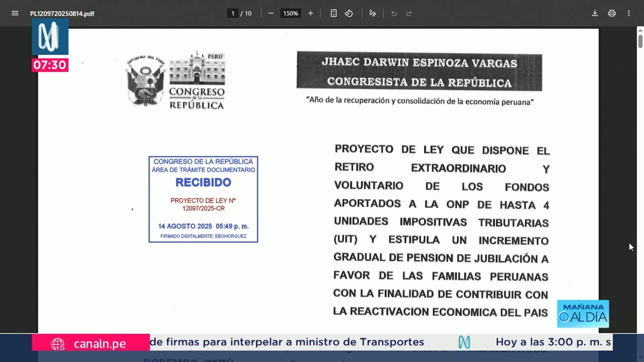
Task: Select the 150% zoom level field
Action: 290,13
